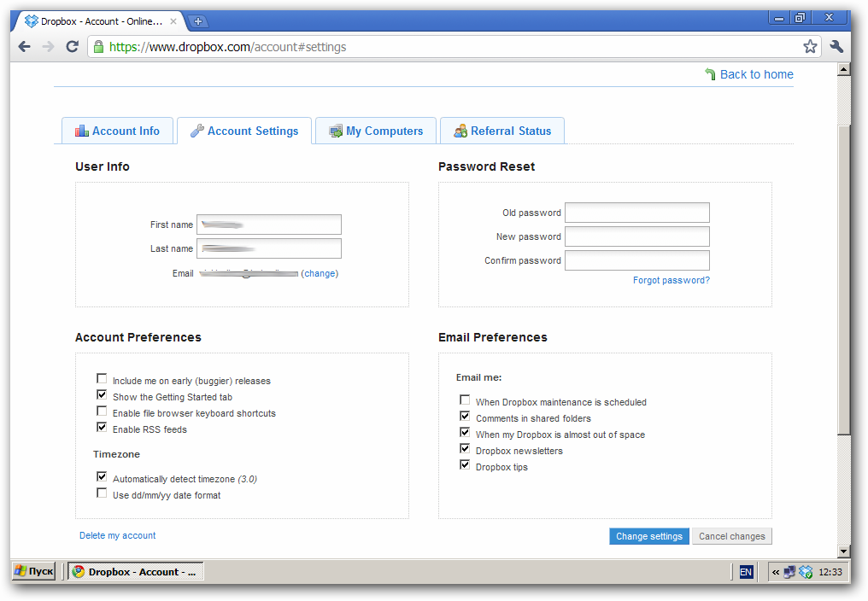Click the Delete my account link
This screenshot has height=601, width=868.
point(118,536)
